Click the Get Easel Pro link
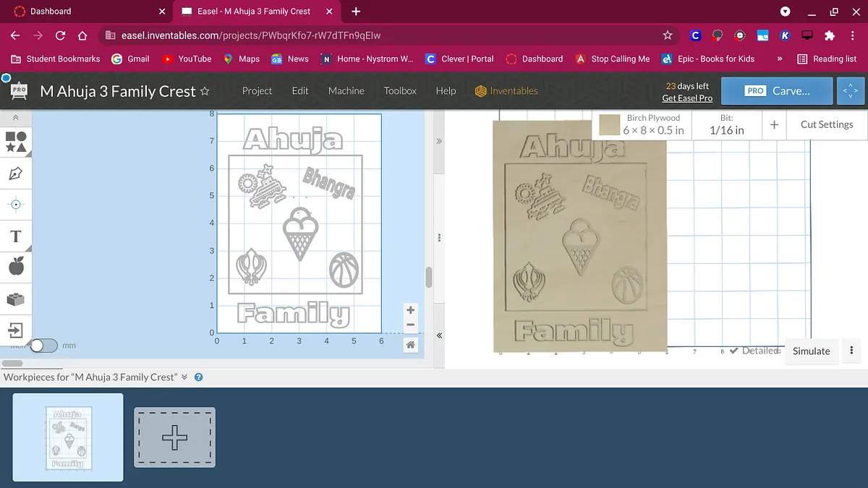Screen dimensions: 868x488 tap(687, 98)
